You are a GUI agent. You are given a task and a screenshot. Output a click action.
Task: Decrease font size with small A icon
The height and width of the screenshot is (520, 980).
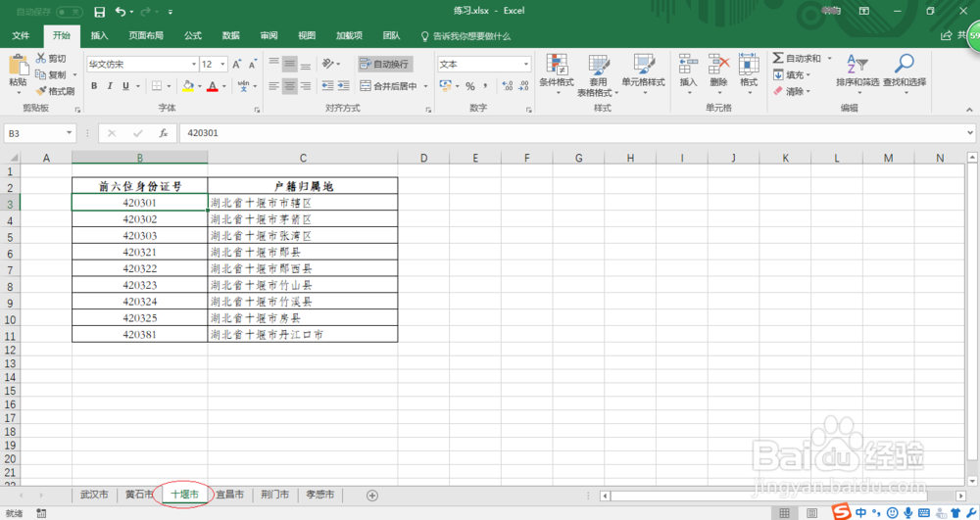[253, 65]
